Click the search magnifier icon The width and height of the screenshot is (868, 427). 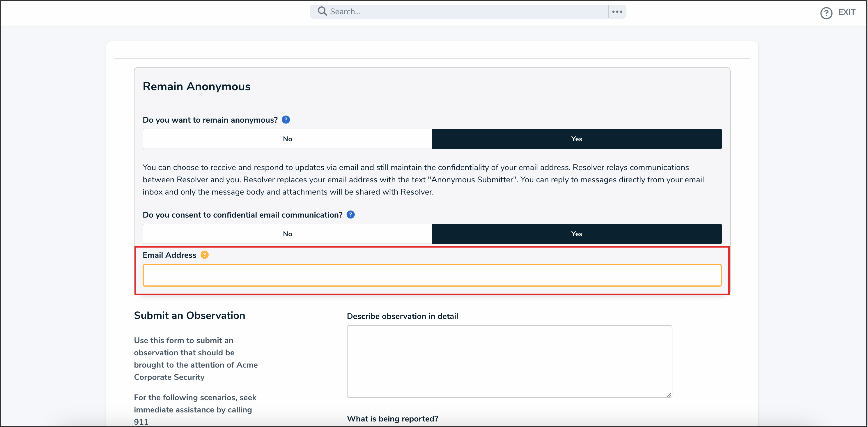pyautogui.click(x=322, y=11)
